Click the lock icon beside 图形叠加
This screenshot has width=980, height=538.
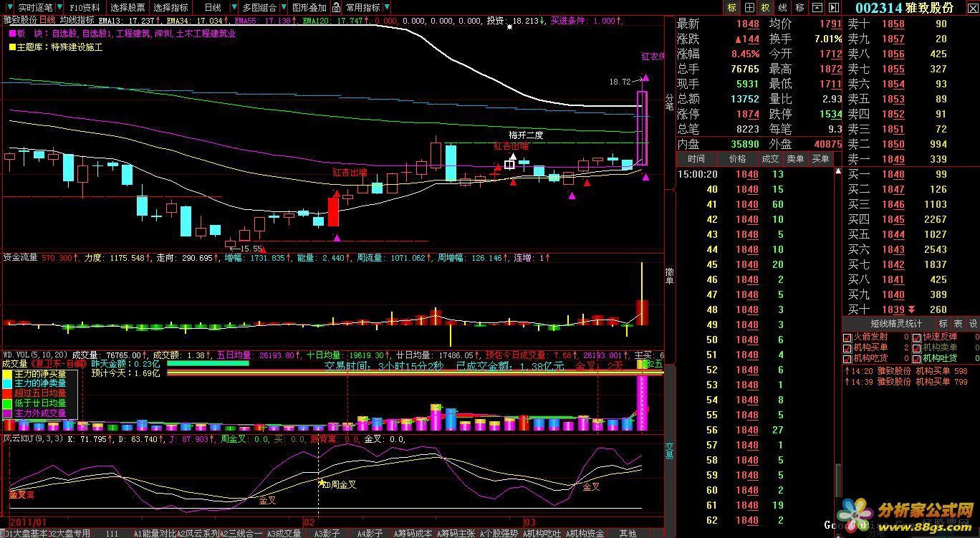click(x=335, y=7)
